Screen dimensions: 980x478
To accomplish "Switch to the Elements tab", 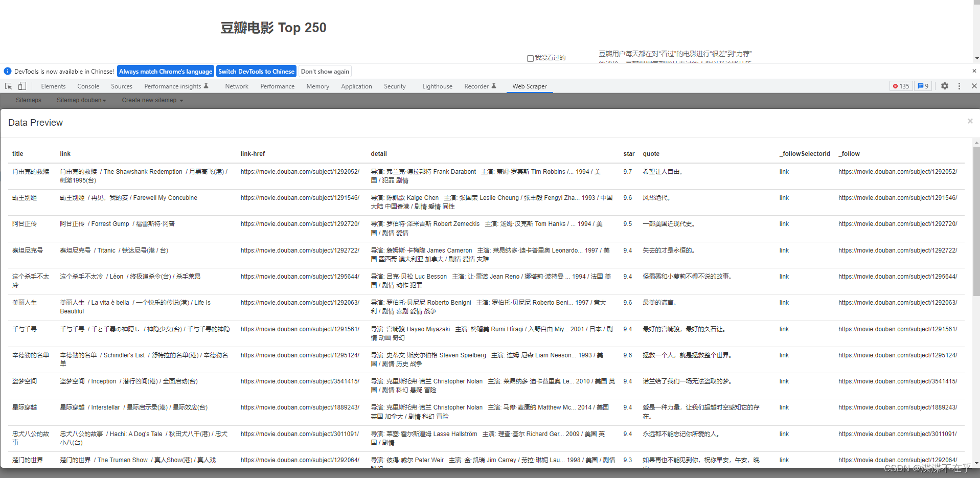I will pyautogui.click(x=53, y=86).
